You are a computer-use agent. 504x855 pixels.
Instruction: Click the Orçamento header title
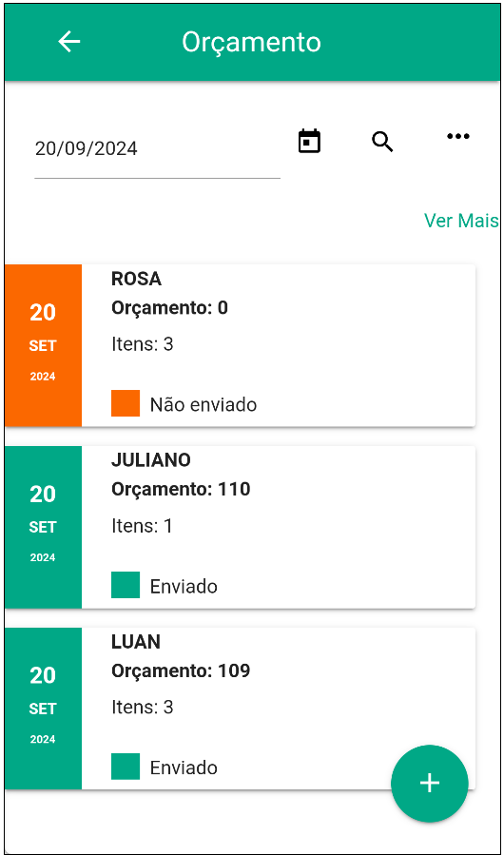[x=251, y=43]
